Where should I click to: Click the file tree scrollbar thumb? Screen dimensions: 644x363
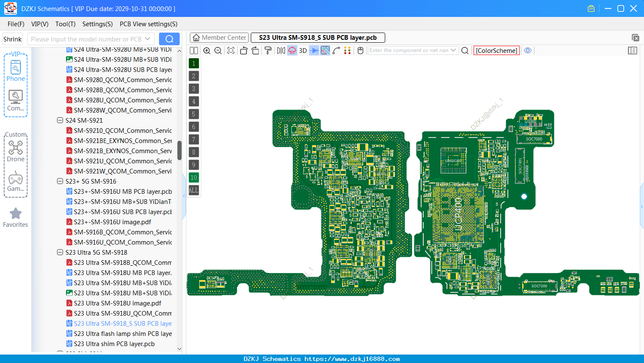(179, 150)
